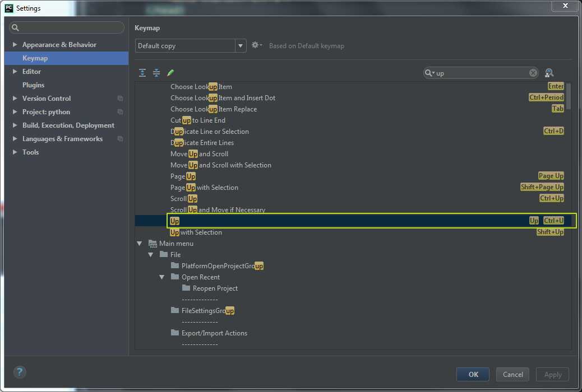Open the gear menu beside the keymap dropdown
Viewport: 582px width, 392px height.
pyautogui.click(x=256, y=45)
